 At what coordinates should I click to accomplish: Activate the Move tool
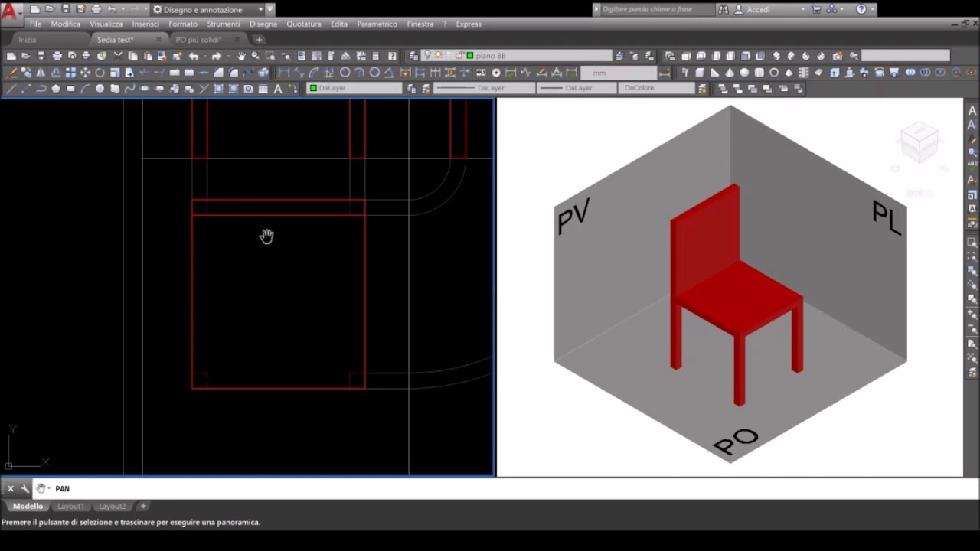(x=85, y=73)
